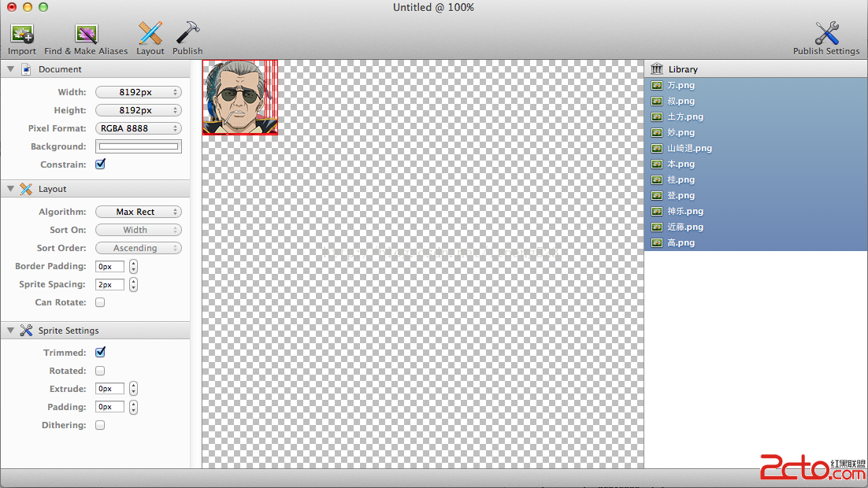The width and height of the screenshot is (868, 488).
Task: Open Publish Settings from the toolbar
Action: coord(826,34)
